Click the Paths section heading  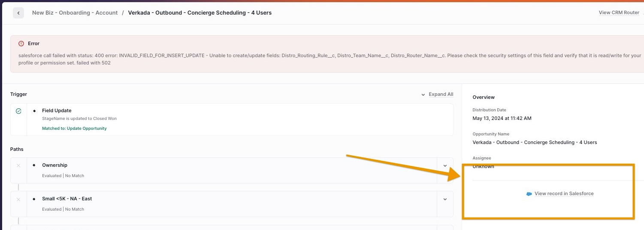point(17,149)
